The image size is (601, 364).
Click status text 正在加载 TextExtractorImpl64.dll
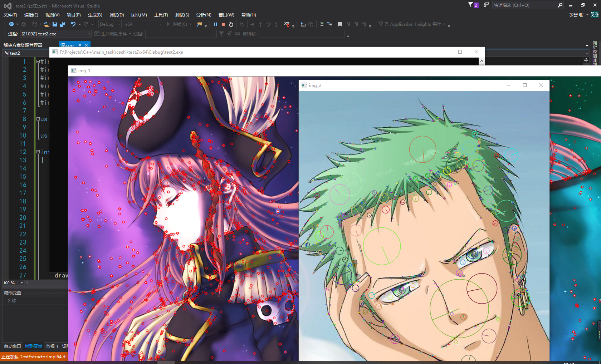[x=34, y=356]
